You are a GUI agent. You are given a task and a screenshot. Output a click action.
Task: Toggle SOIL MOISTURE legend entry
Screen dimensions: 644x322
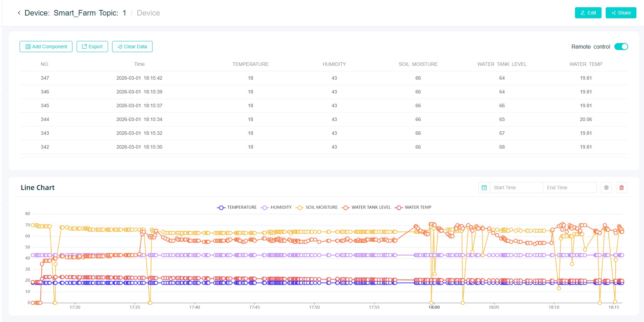pyautogui.click(x=317, y=207)
